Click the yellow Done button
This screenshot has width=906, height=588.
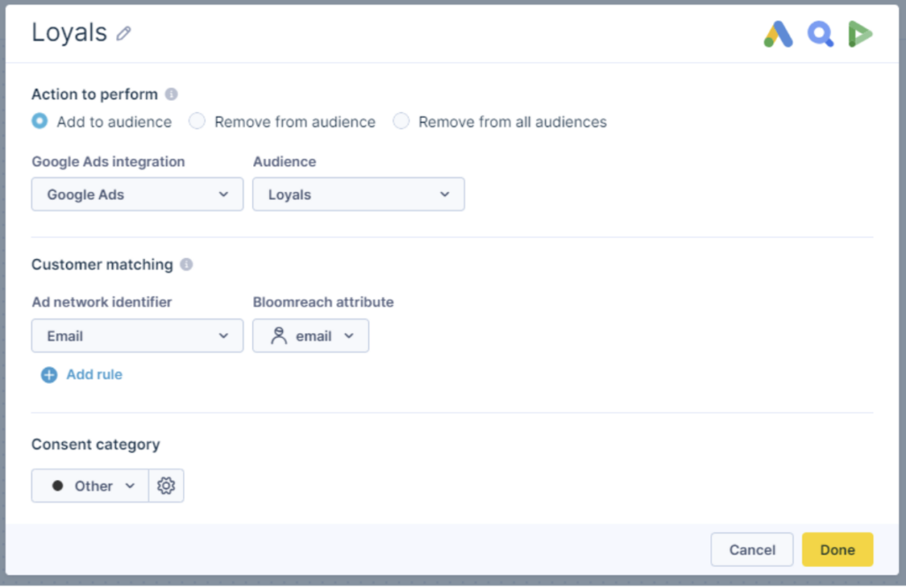point(837,549)
